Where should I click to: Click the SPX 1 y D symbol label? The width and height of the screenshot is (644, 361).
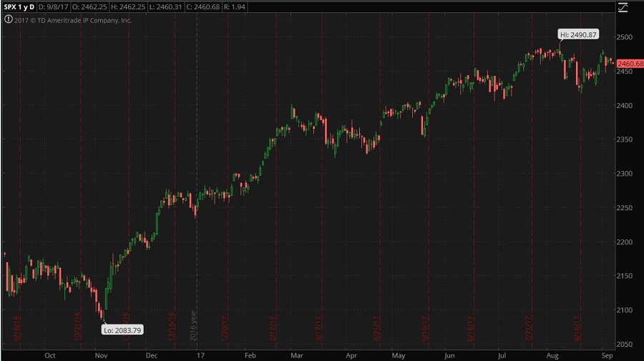pos(20,7)
